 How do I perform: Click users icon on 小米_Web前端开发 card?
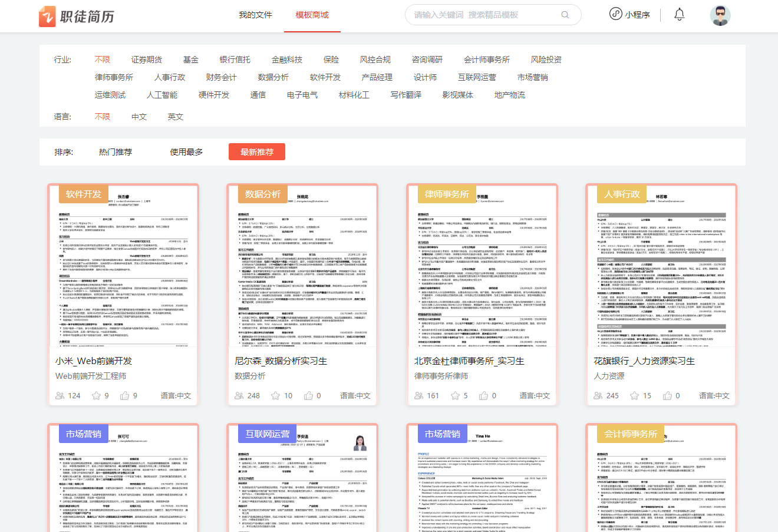60,395
